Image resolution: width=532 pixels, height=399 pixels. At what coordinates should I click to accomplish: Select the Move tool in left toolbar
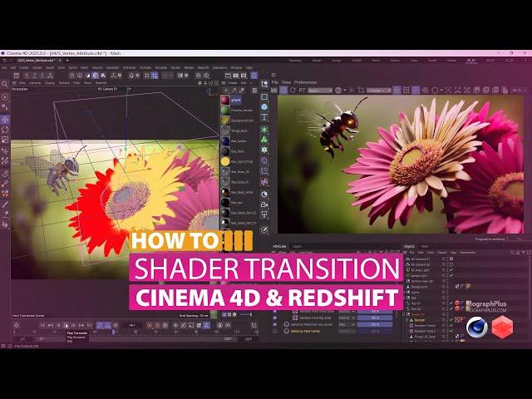pyautogui.click(x=5, y=120)
